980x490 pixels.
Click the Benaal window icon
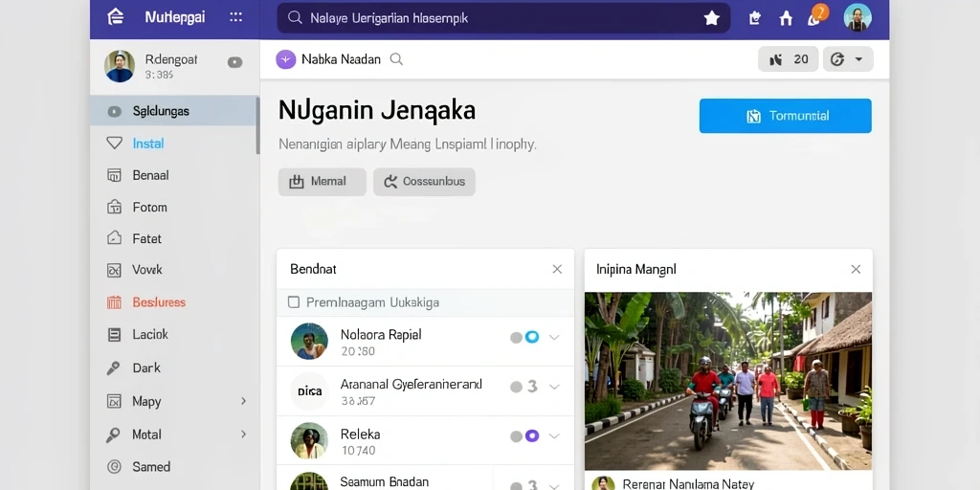coord(114,176)
